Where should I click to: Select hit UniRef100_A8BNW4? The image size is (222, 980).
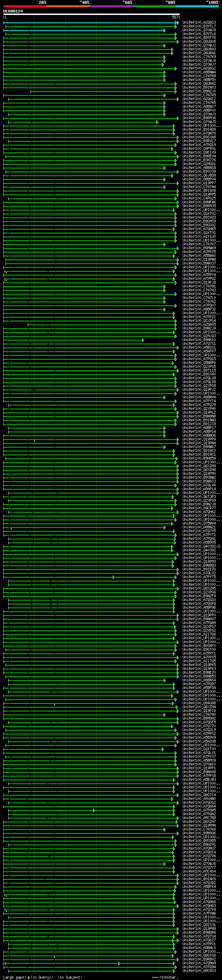click(x=199, y=72)
